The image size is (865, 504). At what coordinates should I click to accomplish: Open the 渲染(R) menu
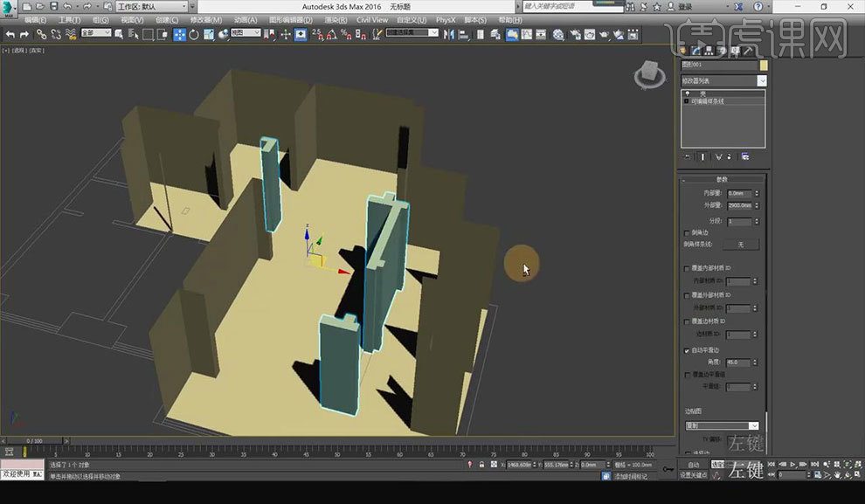(x=337, y=19)
